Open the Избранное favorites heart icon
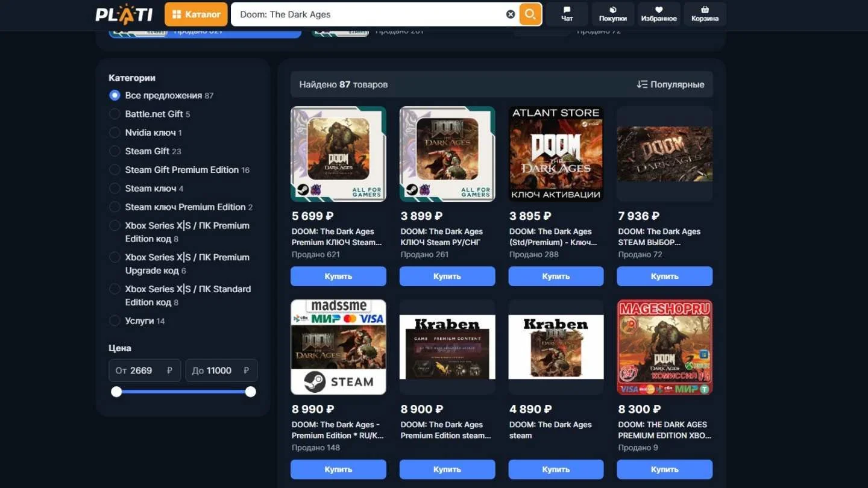 [x=659, y=14]
